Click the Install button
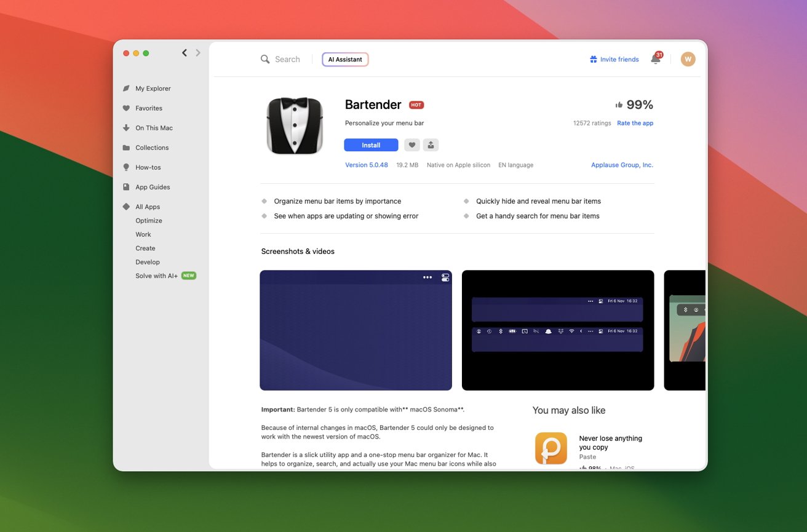The width and height of the screenshot is (807, 532). tap(371, 145)
